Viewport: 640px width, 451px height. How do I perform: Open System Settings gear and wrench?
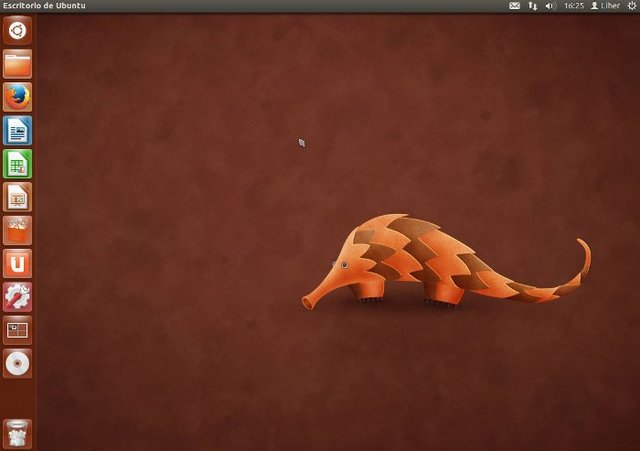coord(17,297)
